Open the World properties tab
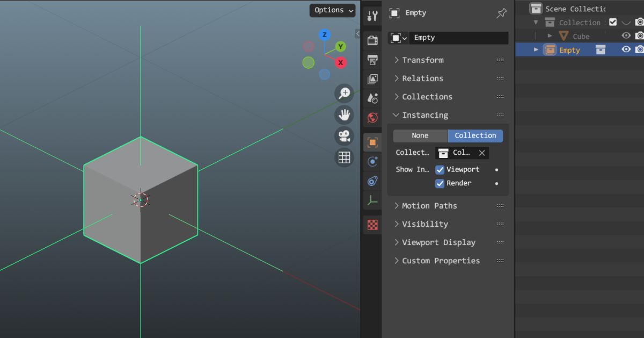644x338 pixels. (372, 118)
